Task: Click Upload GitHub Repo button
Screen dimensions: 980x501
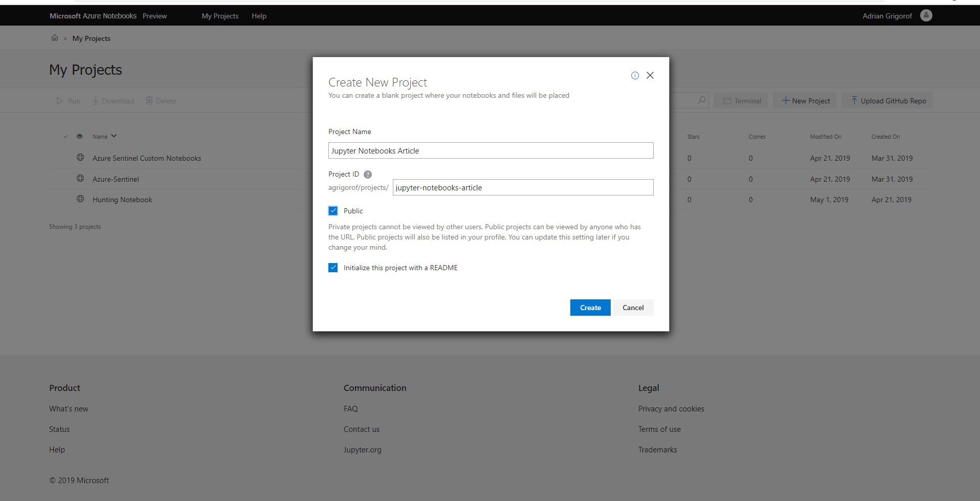Action: 888,101
